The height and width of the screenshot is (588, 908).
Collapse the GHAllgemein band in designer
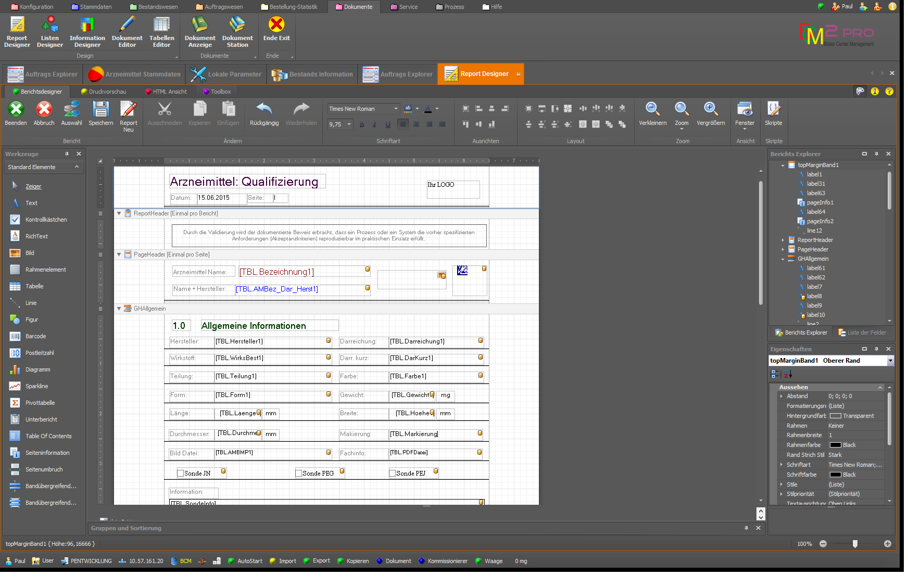pyautogui.click(x=119, y=309)
